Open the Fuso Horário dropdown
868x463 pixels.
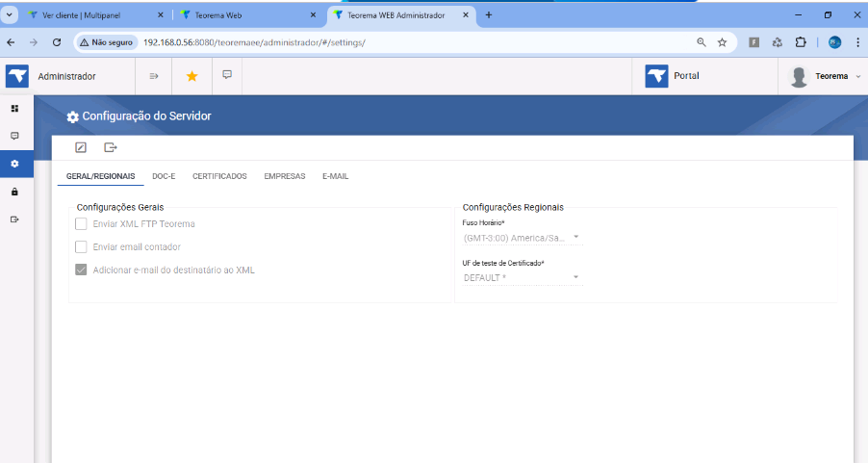[523, 238]
